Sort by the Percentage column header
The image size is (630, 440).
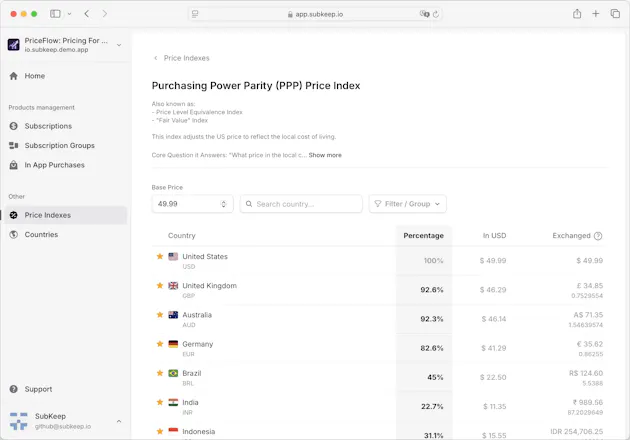pyautogui.click(x=423, y=236)
